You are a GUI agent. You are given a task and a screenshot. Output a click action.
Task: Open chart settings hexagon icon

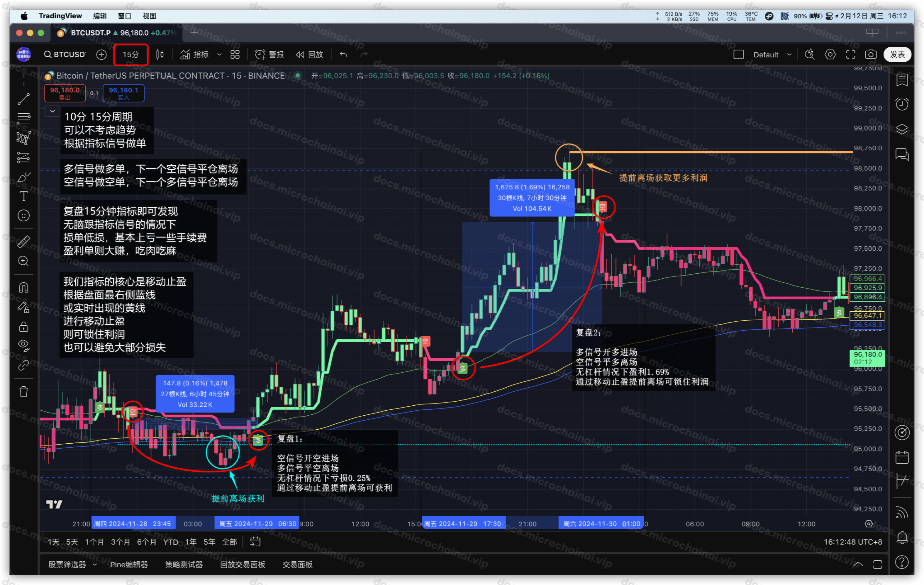[830, 54]
